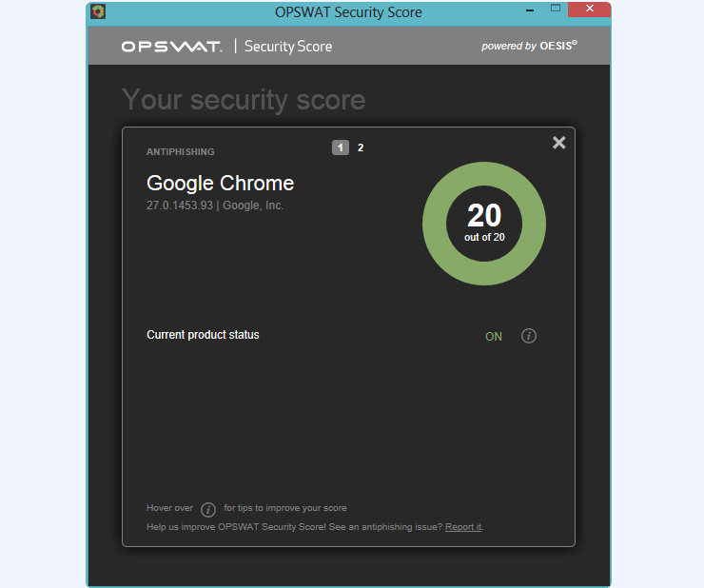Click the Chrome version 27.0.1453.93 text
The image size is (704, 588).
(180, 206)
